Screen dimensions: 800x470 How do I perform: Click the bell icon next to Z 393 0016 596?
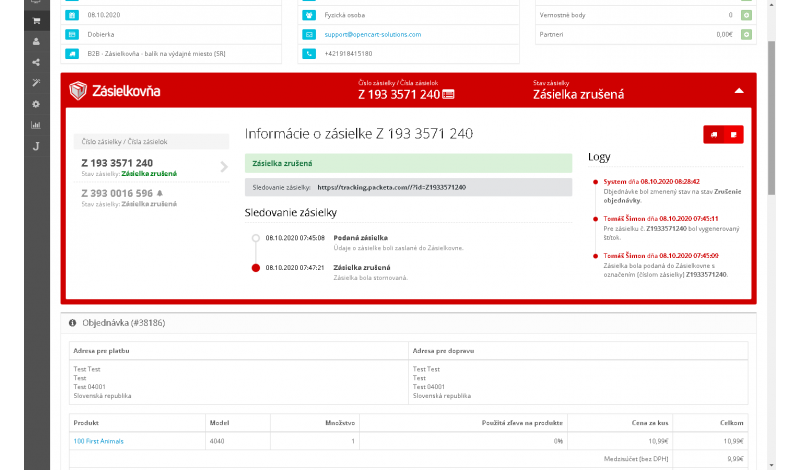160,193
